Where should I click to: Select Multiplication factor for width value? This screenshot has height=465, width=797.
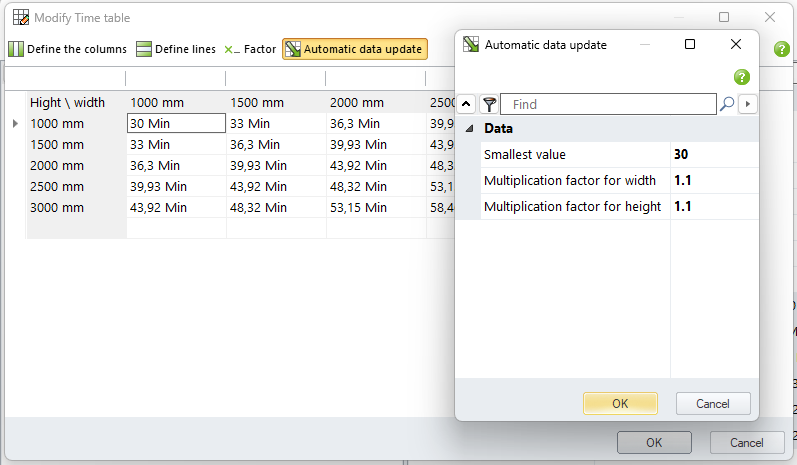coord(714,181)
